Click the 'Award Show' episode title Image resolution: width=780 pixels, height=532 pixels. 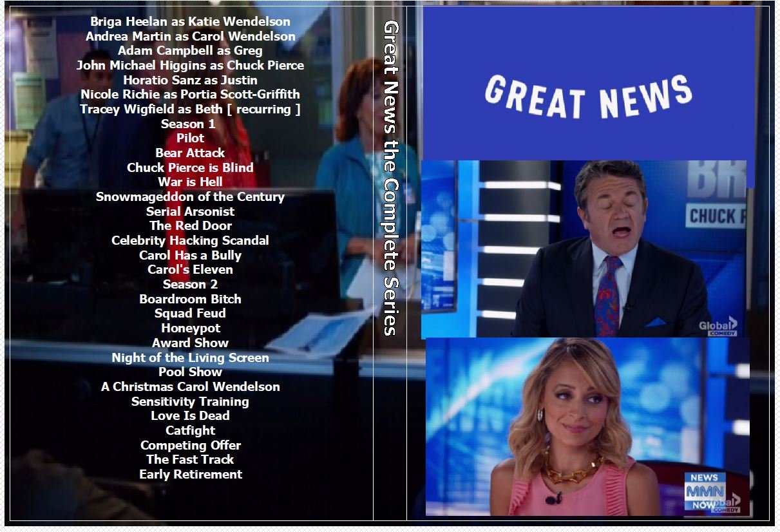pyautogui.click(x=190, y=343)
